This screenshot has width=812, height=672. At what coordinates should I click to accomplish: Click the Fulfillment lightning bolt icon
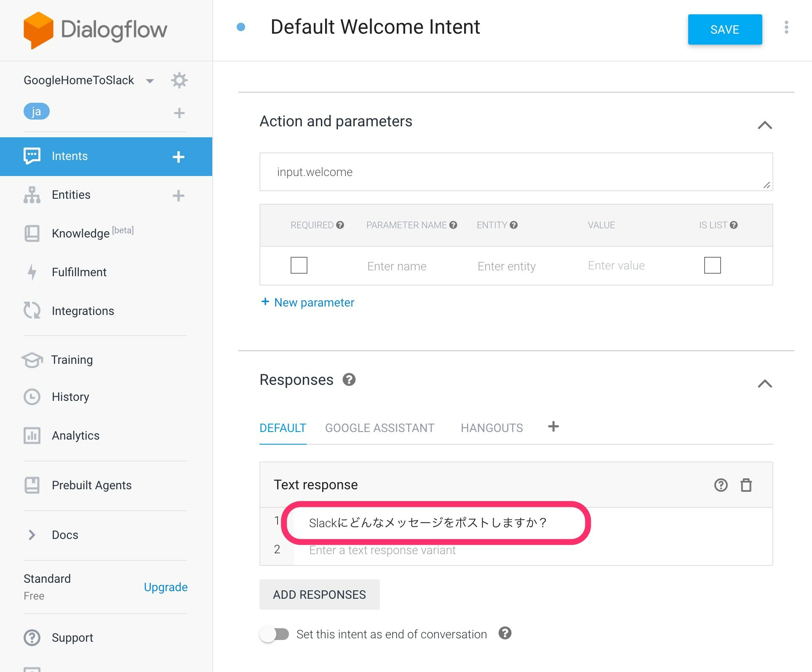pyautogui.click(x=32, y=272)
